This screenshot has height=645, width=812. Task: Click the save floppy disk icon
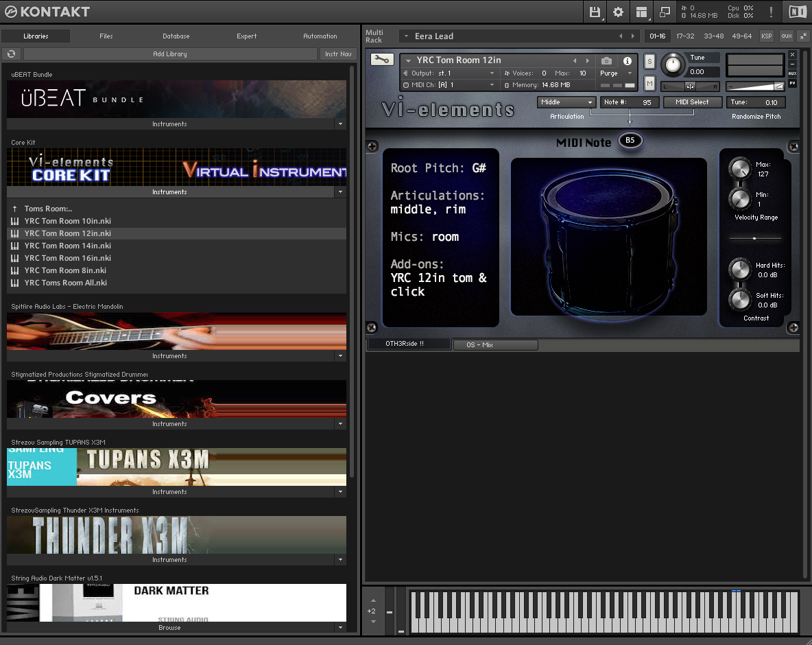(595, 12)
